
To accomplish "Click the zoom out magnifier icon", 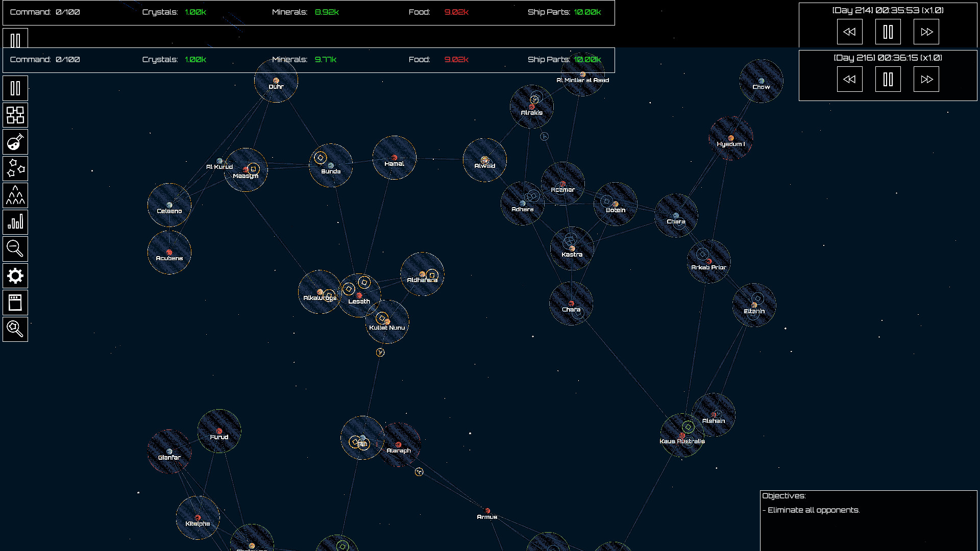I will 15,249.
